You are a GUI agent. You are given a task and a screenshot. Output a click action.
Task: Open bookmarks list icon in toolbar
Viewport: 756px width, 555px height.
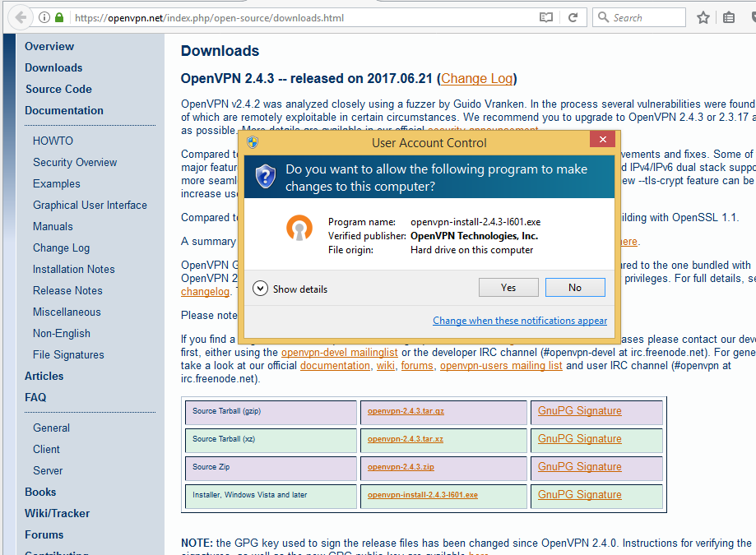[x=729, y=18]
